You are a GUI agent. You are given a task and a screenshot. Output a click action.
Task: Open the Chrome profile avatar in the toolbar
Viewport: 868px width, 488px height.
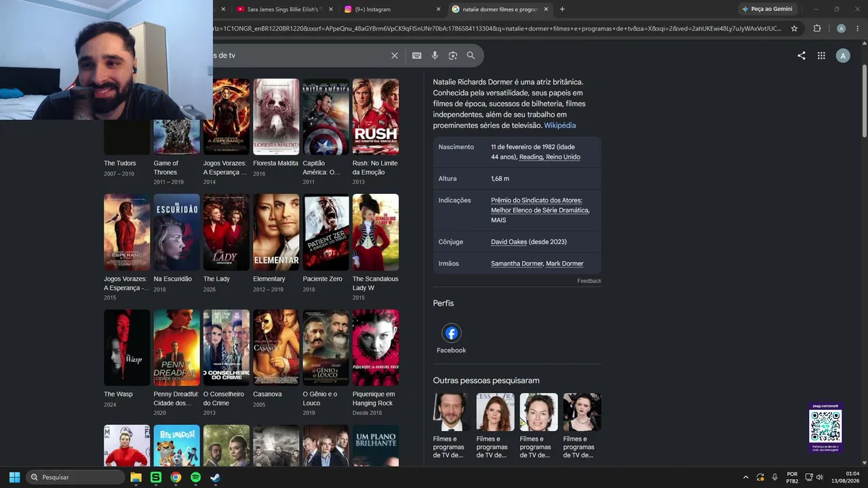[841, 28]
